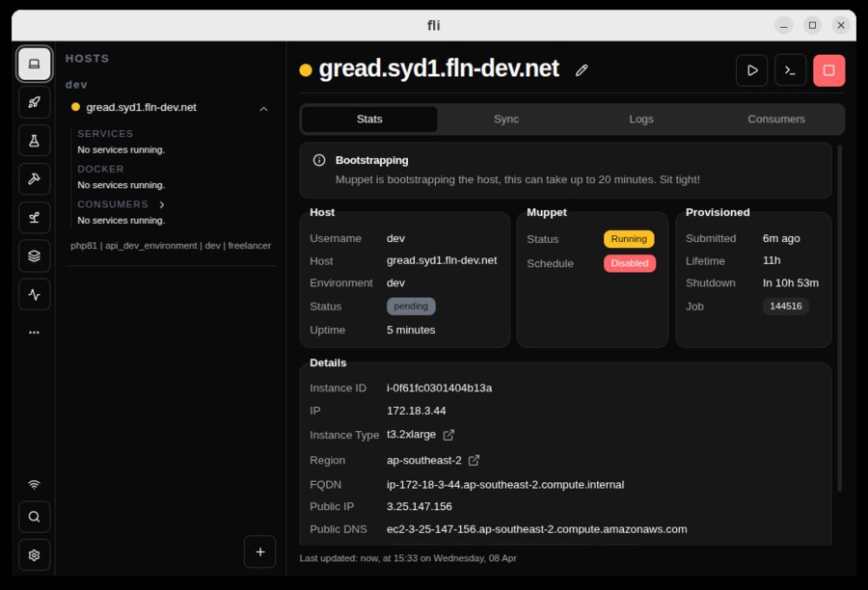Click the Running status badge

(629, 237)
